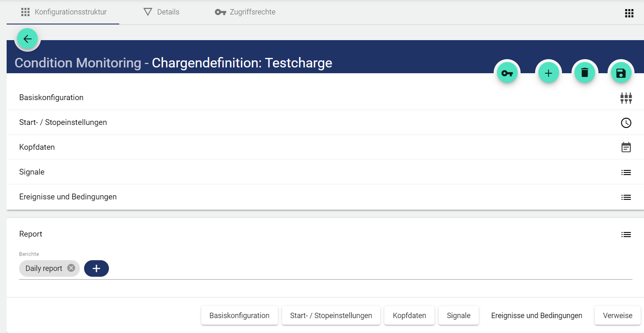Open the Zugriffsrechte tab

(x=245, y=12)
